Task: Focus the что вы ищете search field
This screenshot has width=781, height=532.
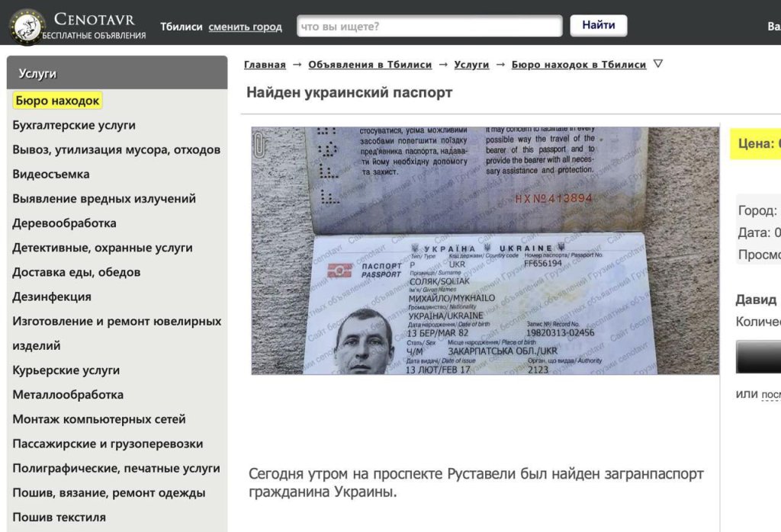Action: 429,26
